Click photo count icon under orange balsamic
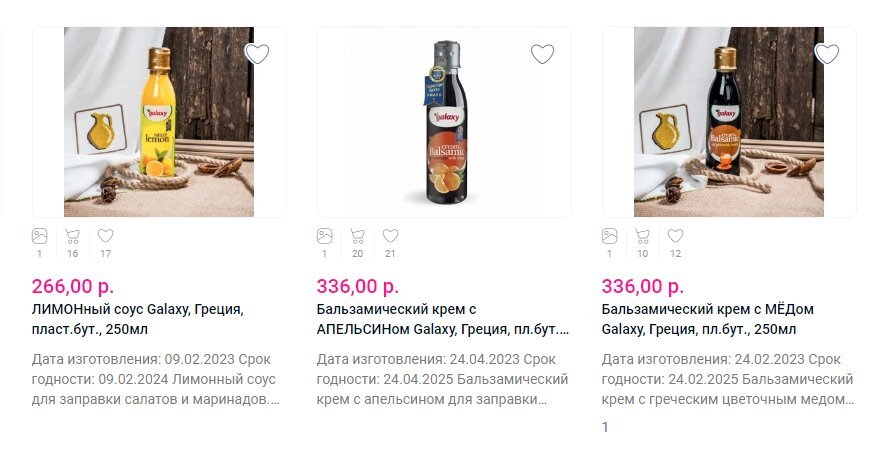The width and height of the screenshot is (871, 454). tap(325, 237)
